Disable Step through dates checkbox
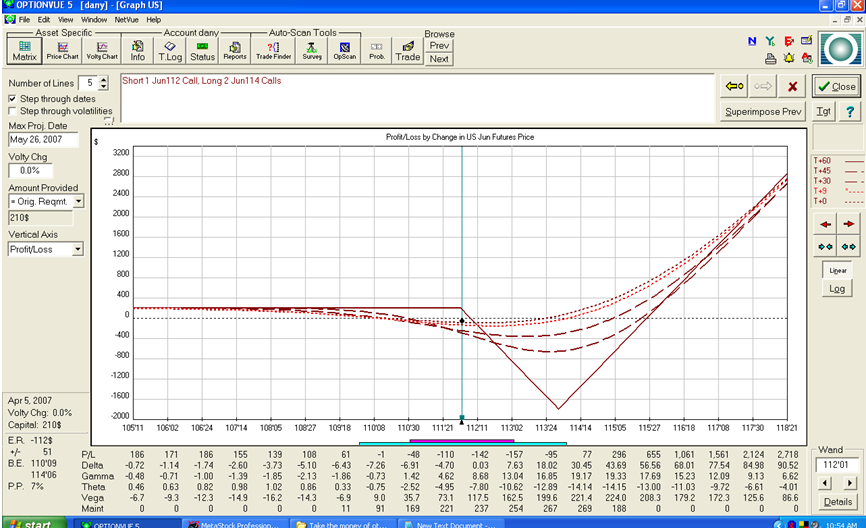 [12, 99]
